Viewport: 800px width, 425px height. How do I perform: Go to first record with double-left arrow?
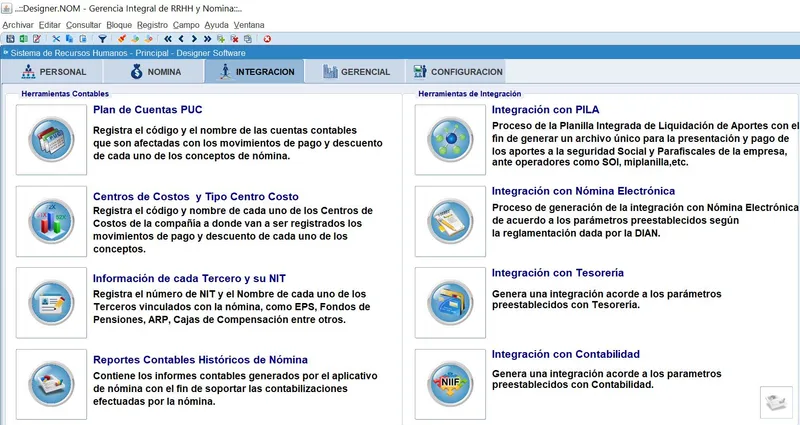(168, 39)
